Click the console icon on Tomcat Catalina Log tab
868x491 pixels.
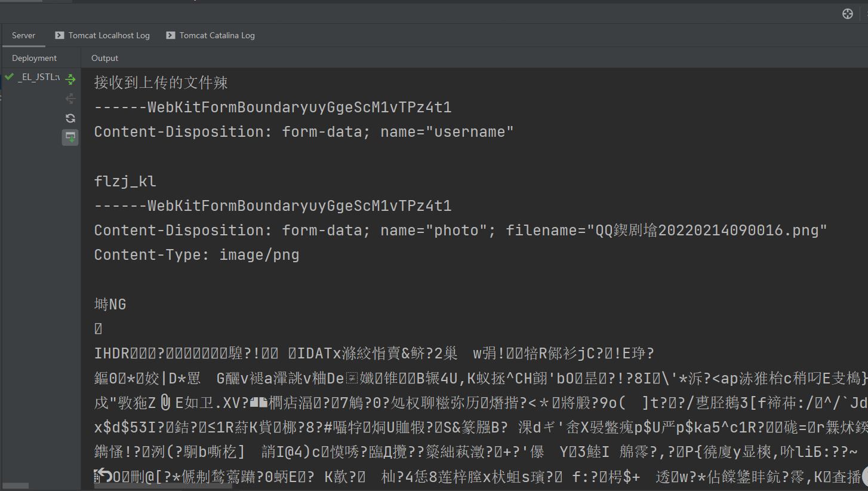(x=171, y=35)
